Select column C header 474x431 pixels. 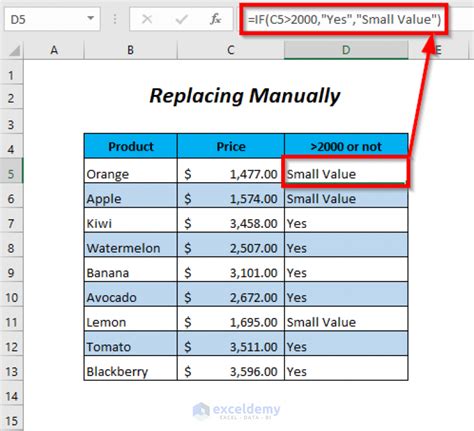(231, 50)
